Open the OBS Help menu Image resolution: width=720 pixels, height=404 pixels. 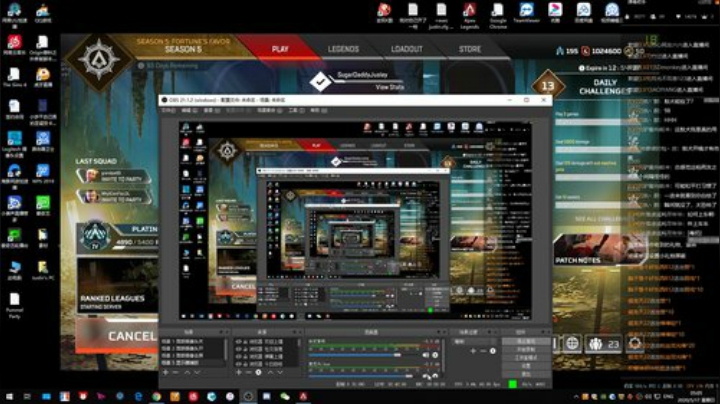point(319,111)
